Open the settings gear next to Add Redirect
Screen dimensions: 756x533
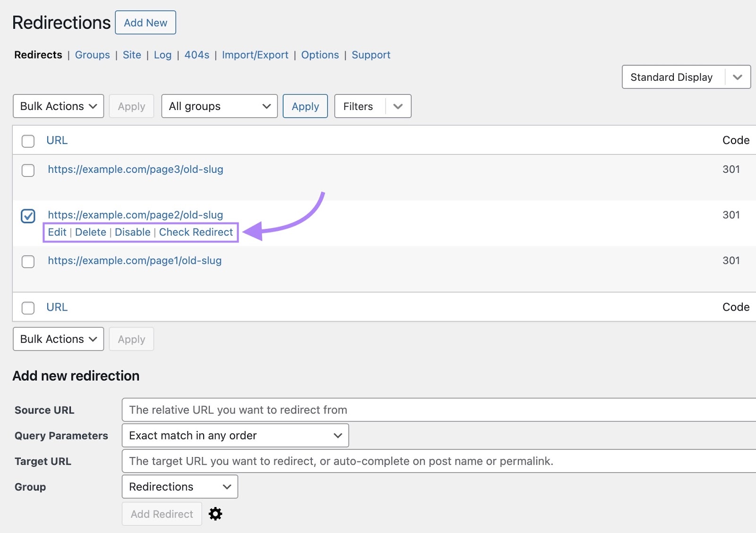coord(215,514)
